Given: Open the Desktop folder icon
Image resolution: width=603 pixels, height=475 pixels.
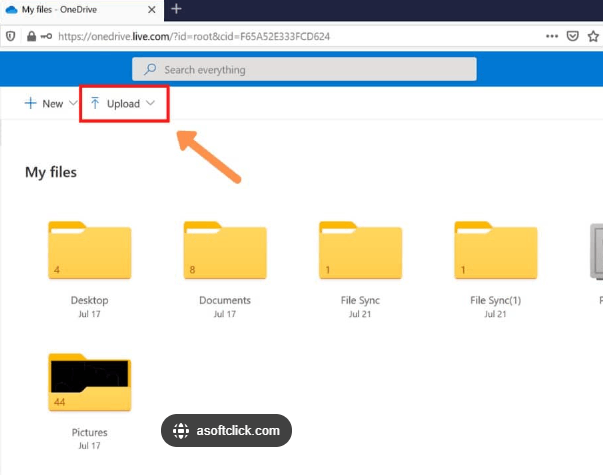Looking at the screenshot, I should click(90, 250).
